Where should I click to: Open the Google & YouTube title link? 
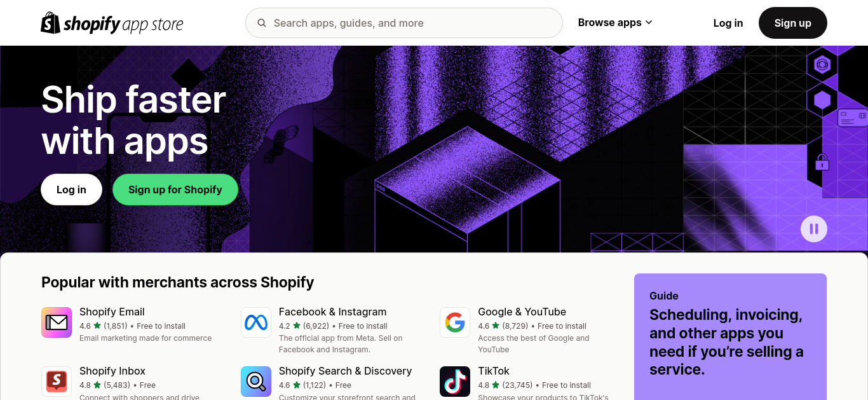[522, 312]
